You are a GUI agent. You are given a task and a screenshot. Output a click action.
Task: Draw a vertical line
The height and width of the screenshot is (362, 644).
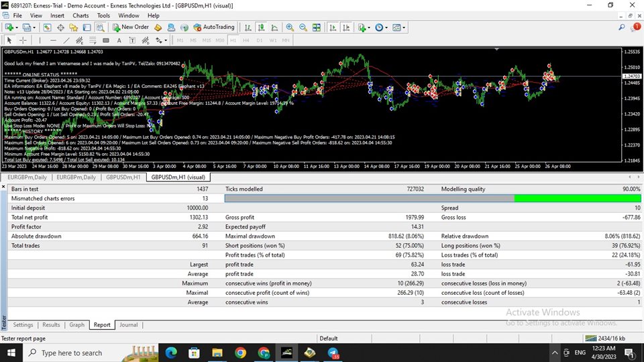(40, 40)
